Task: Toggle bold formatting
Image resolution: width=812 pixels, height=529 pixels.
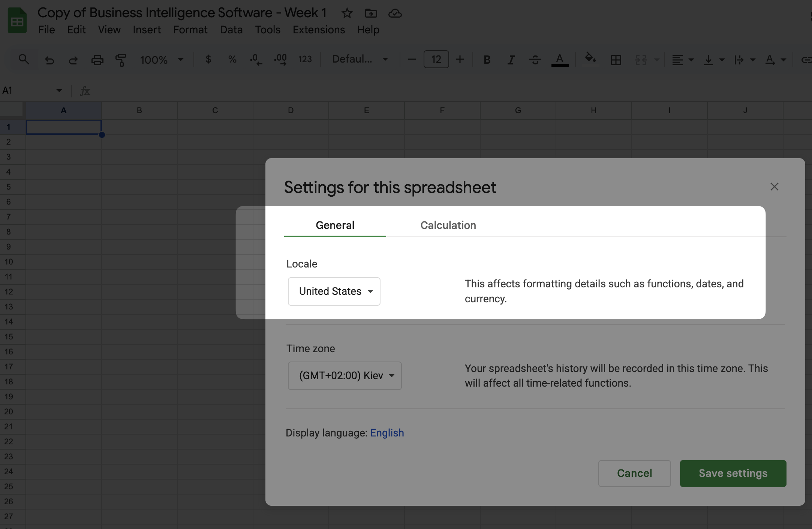Action: click(487, 60)
